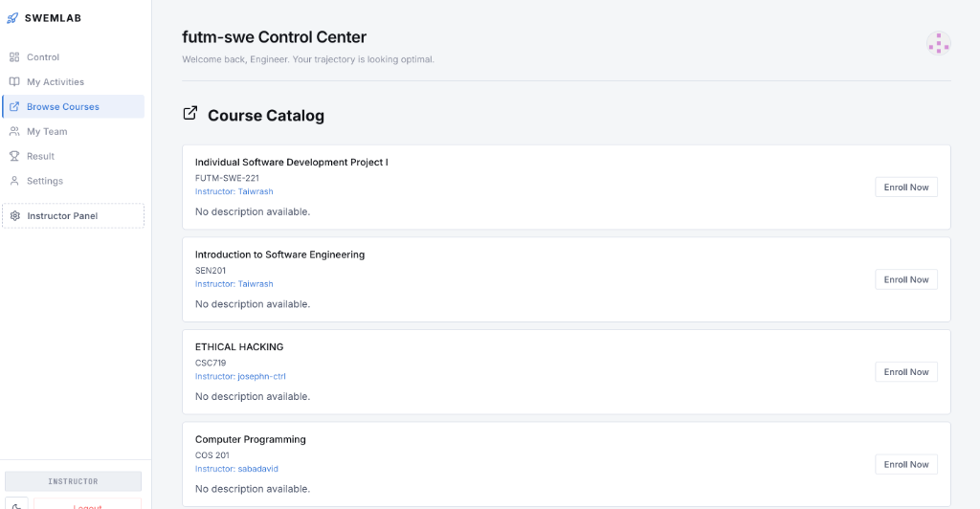The width and height of the screenshot is (980, 509).
Task: Click the Course Catalog heading text
Action: pos(266,116)
